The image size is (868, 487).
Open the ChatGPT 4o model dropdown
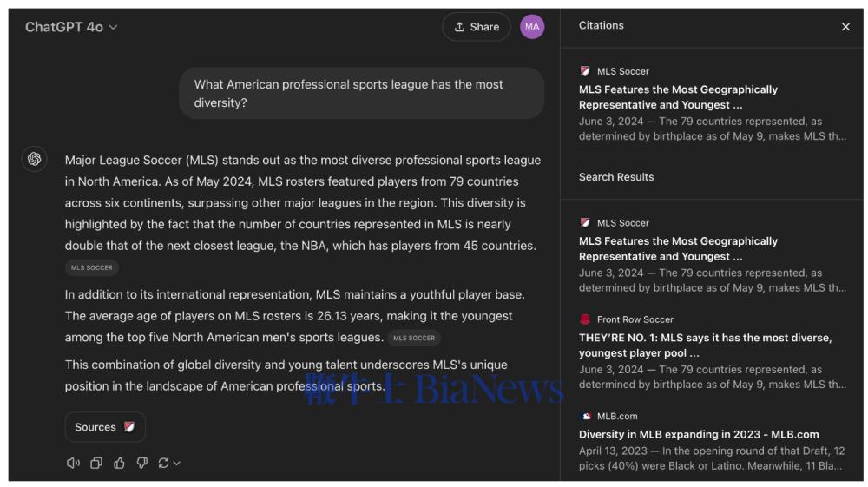[71, 27]
